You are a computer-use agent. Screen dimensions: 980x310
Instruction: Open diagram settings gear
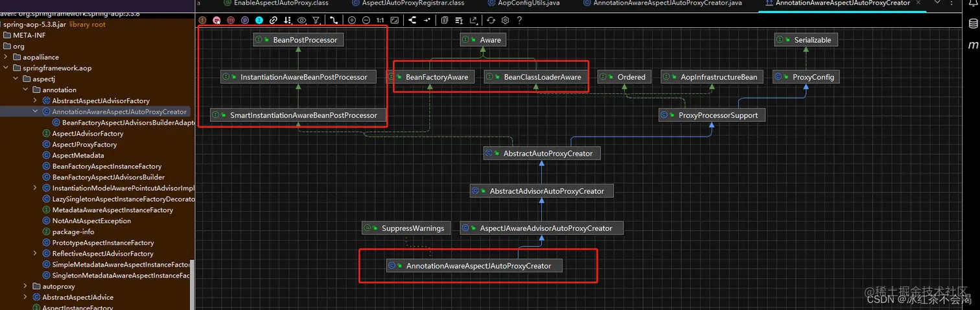506,21
